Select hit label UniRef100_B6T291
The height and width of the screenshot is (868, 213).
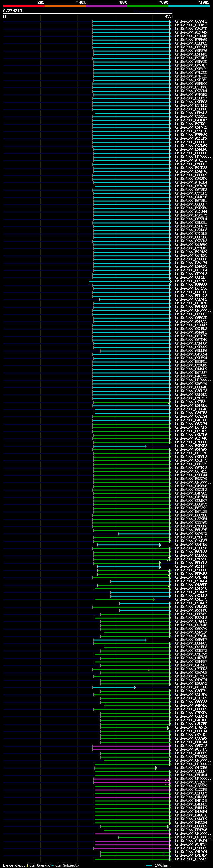[x=191, y=508]
